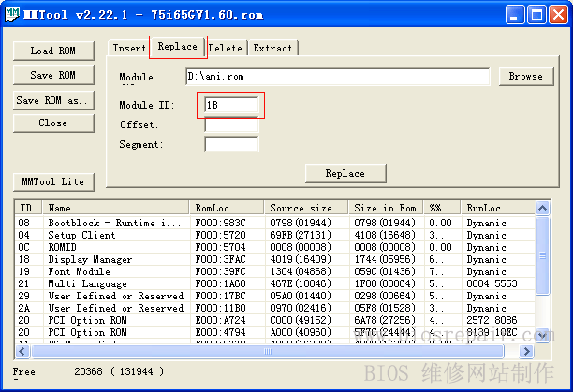This screenshot has height=392, width=573.
Task: Sort list by Source size column header
Action: (x=306, y=208)
